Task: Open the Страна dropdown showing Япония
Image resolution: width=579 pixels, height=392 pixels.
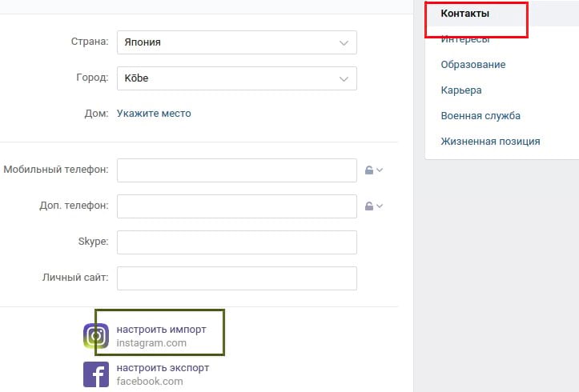Action: 237,42
